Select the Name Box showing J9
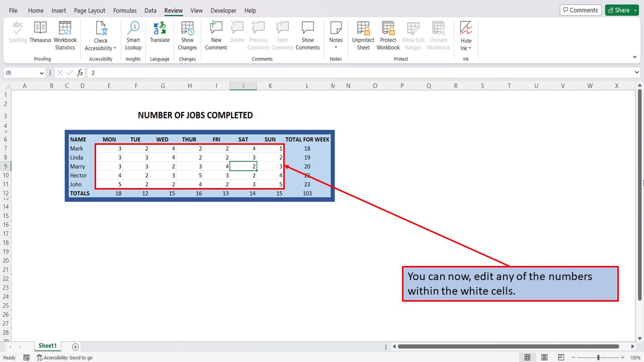The image size is (644, 362). 20,72
